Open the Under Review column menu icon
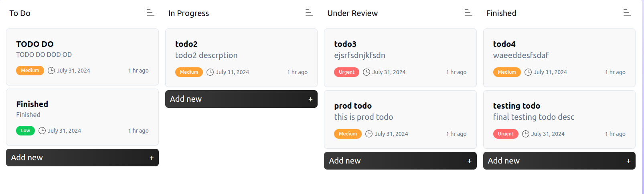644x194 pixels. click(x=468, y=13)
